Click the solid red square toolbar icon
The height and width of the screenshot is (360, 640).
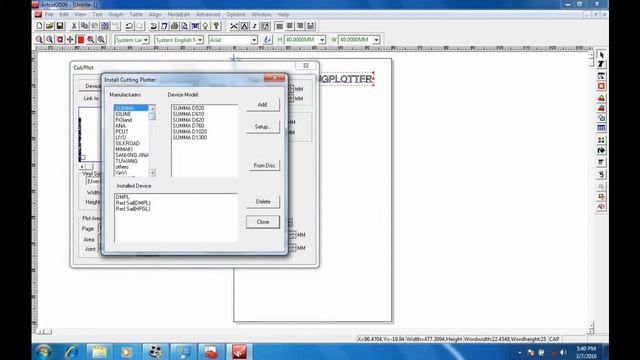(x=81, y=40)
